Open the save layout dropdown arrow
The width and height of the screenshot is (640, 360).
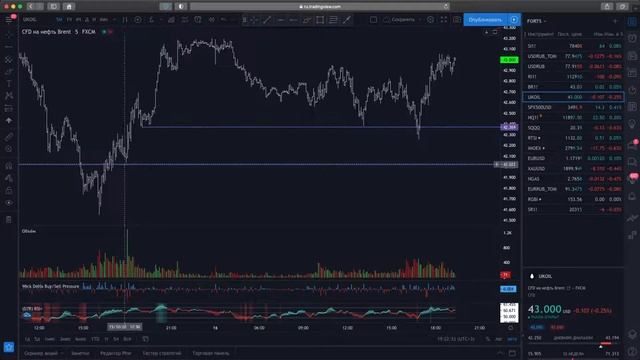pyautogui.click(x=420, y=20)
